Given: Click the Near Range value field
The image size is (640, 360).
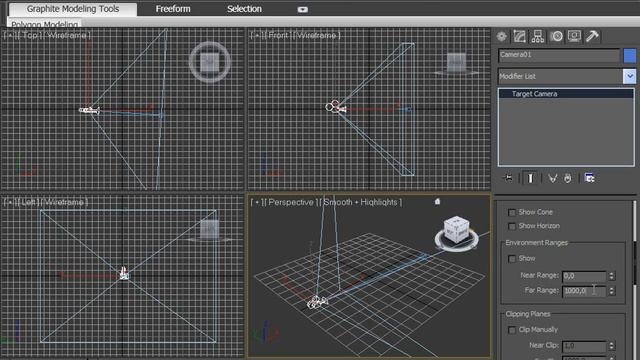Looking at the screenshot, I should [584, 276].
